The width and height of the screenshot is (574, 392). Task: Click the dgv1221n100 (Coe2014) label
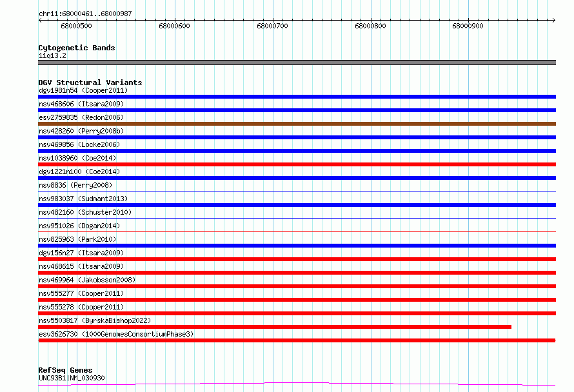[x=79, y=171]
